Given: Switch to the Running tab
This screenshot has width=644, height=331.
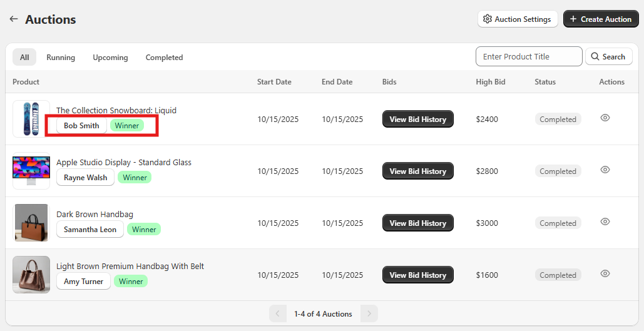Looking at the screenshot, I should (x=61, y=58).
